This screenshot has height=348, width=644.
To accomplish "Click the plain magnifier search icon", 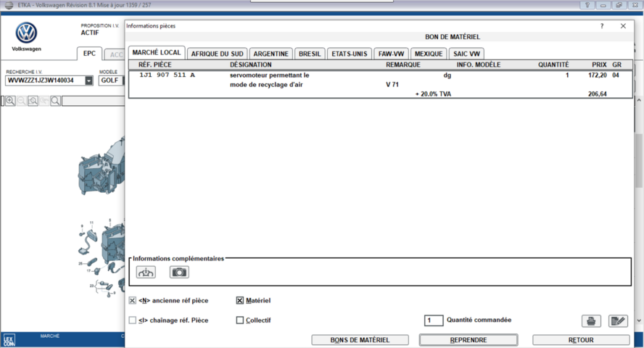I will 55,101.
